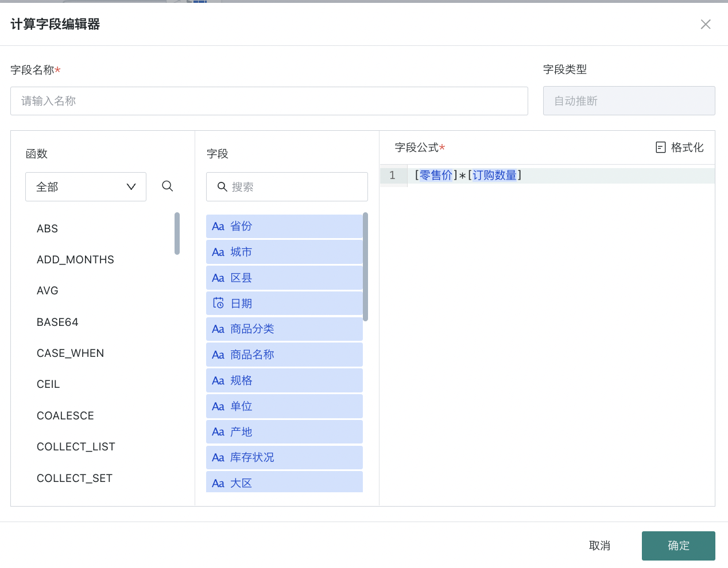
Task: Click the function search magnifier icon
Action: pos(167,186)
